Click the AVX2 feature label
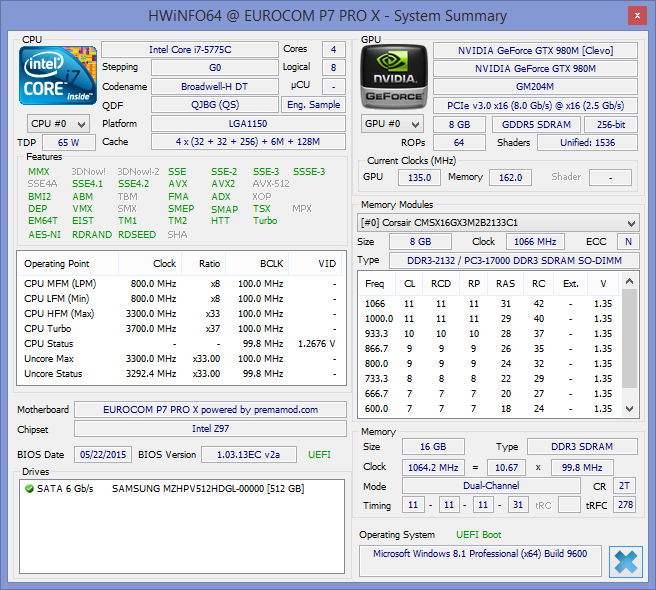This screenshot has width=656, height=590. pos(223,184)
